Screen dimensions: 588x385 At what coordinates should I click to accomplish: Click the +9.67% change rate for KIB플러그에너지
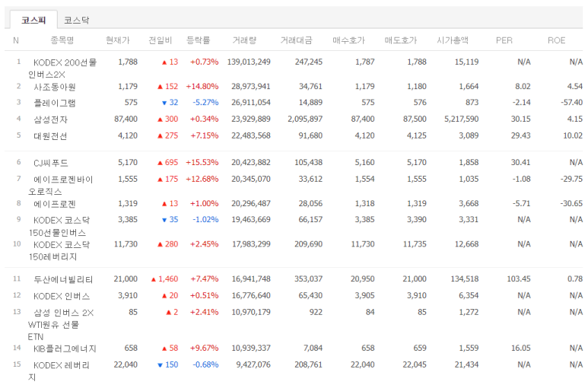pos(204,348)
